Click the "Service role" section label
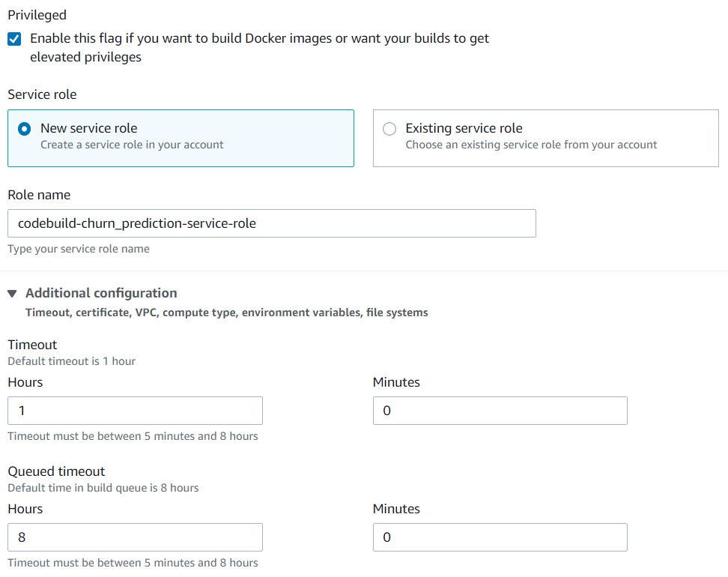 pyautogui.click(x=42, y=94)
